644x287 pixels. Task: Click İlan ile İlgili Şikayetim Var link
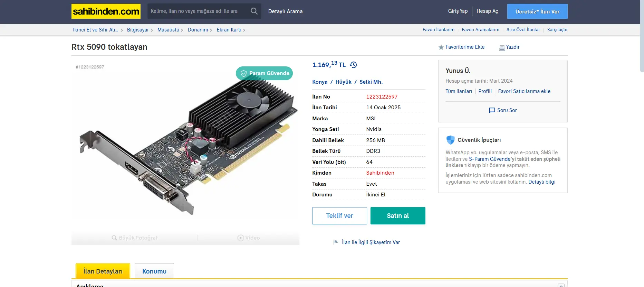371,242
